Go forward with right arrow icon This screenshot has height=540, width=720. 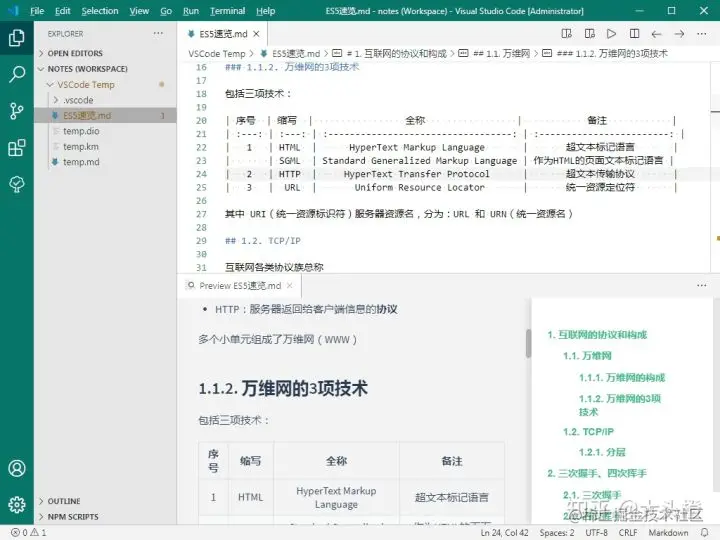(x=679, y=34)
